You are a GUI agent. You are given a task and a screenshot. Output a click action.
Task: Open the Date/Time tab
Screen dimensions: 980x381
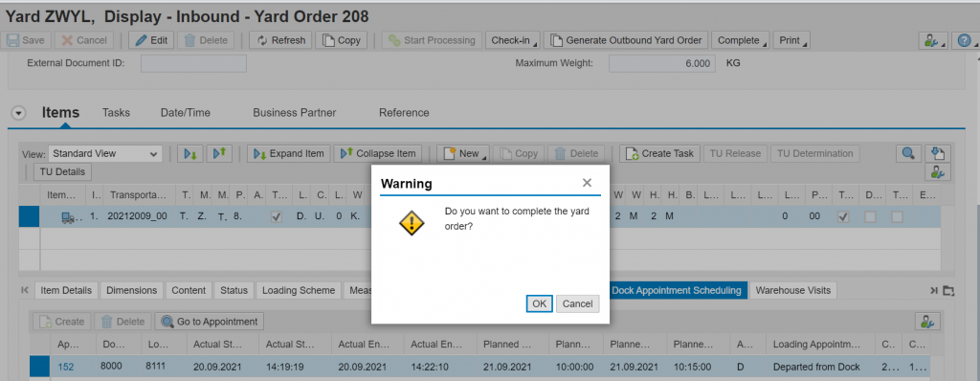pyautogui.click(x=186, y=113)
